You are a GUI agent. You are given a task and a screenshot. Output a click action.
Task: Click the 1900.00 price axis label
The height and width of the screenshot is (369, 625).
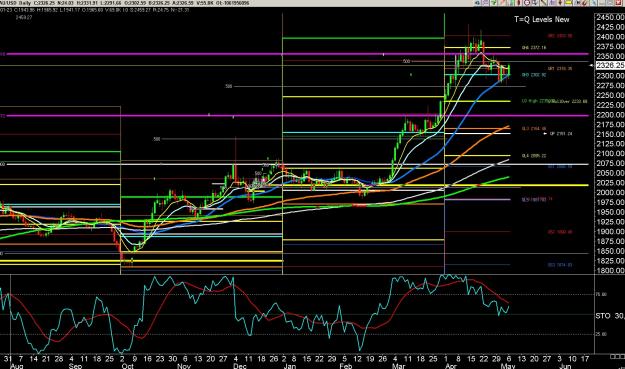(x=610, y=232)
